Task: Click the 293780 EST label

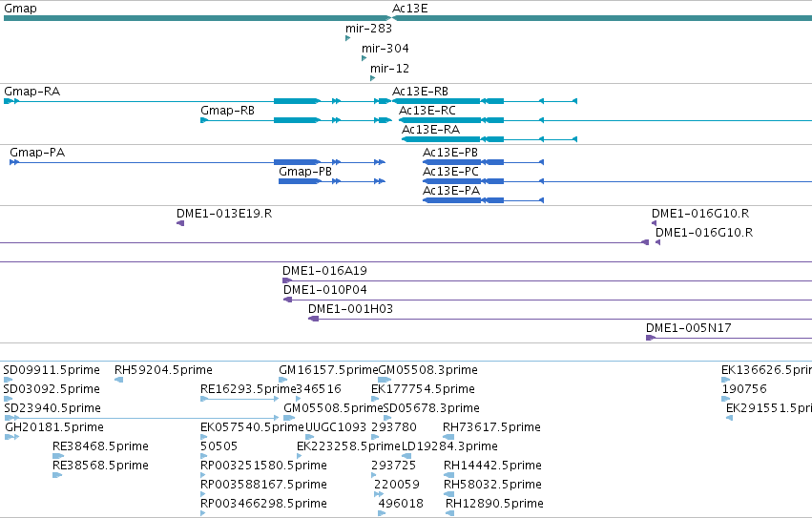Action: (x=394, y=428)
